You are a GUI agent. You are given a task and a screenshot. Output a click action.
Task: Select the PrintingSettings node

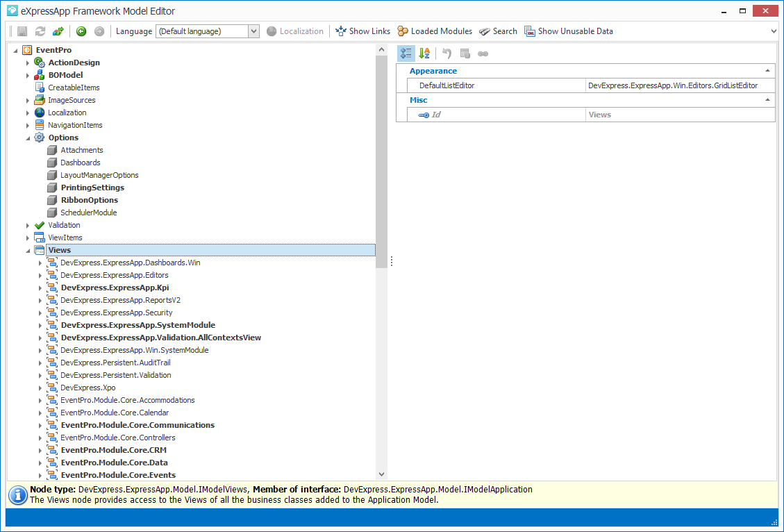(x=92, y=188)
